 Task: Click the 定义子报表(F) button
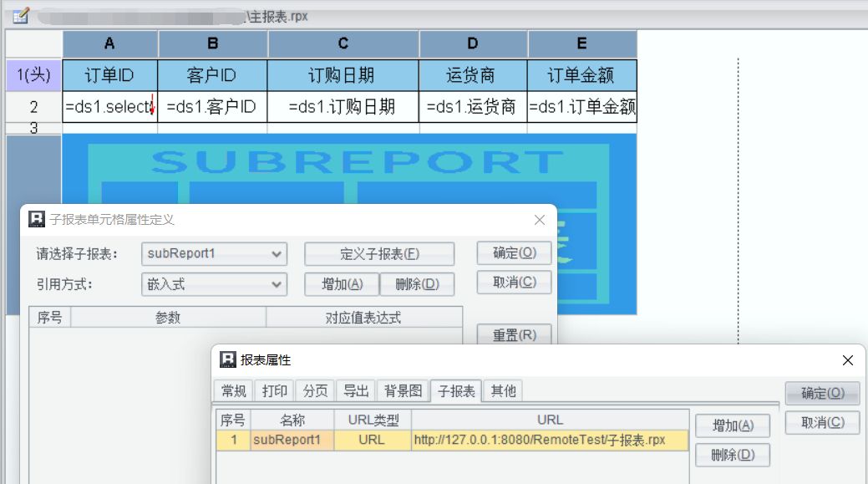[379, 254]
